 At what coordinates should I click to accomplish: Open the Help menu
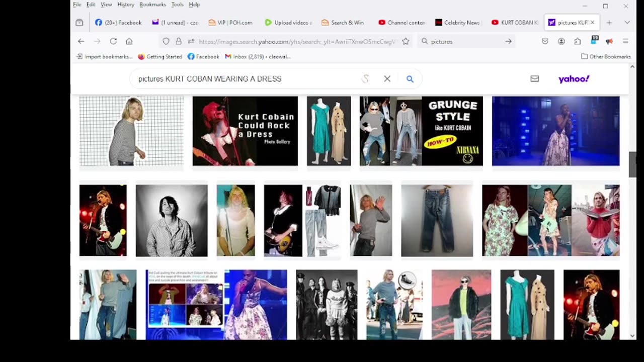[194, 5]
